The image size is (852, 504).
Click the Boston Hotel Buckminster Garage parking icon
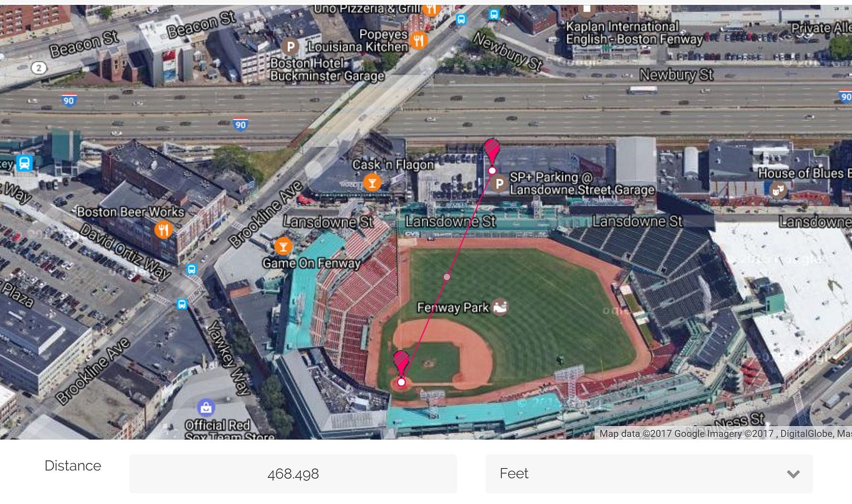click(290, 47)
